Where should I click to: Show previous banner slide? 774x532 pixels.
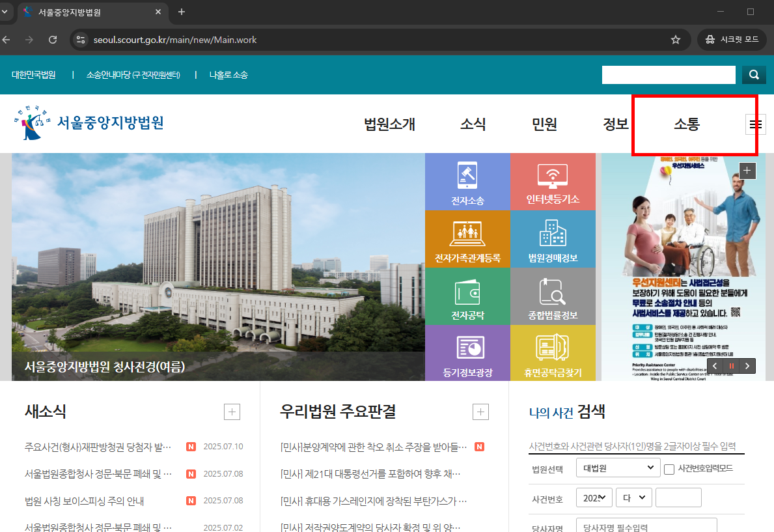click(x=715, y=366)
